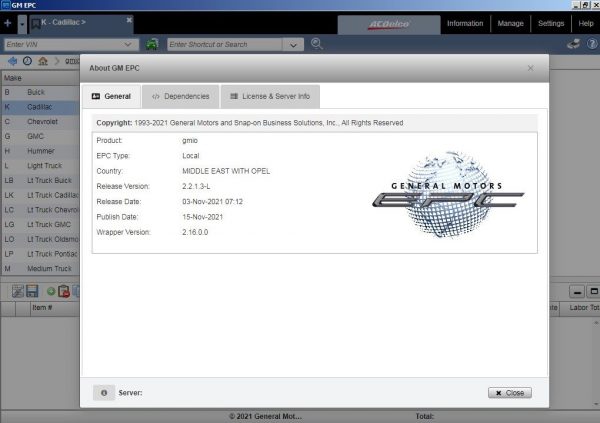The width and height of the screenshot is (600, 423).
Task: Select Lt Truck Buick row
Action: (41, 180)
